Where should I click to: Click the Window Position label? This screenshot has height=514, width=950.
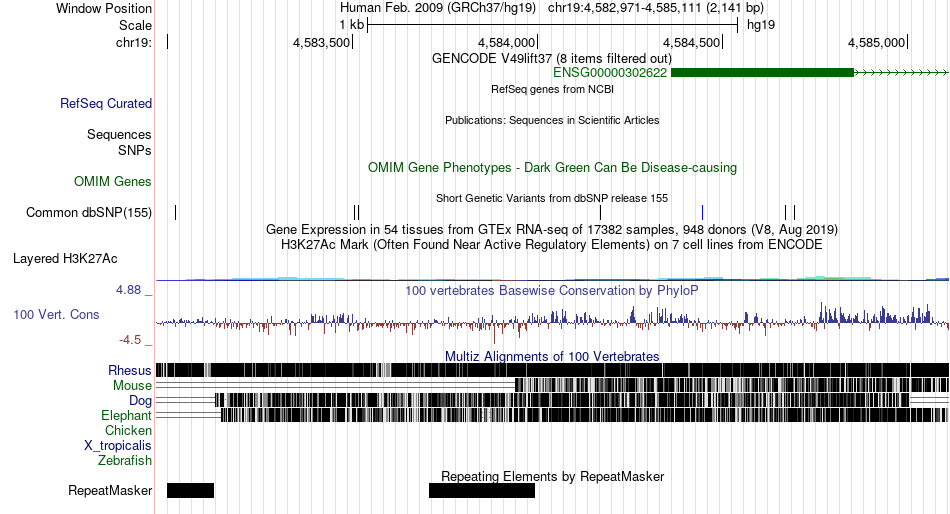coord(104,8)
